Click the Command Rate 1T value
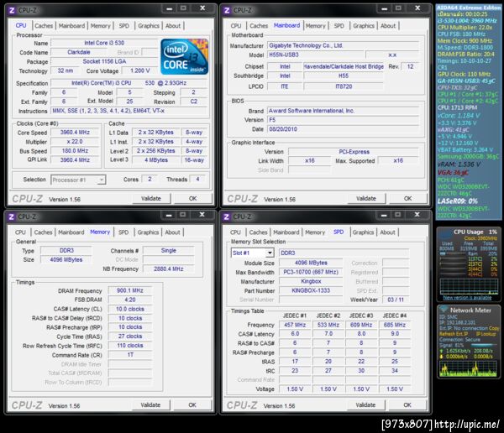This screenshot has width=504, height=433. pyautogui.click(x=130, y=355)
